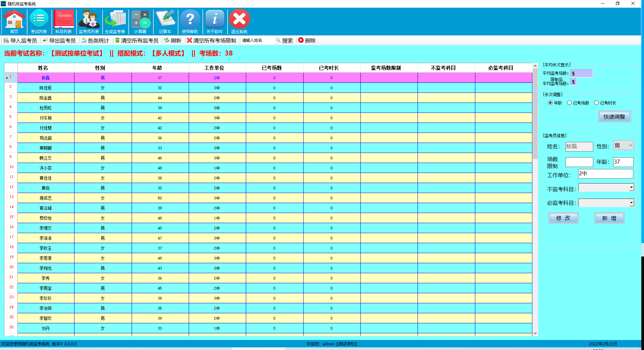Go to the 首页 home icon
This screenshot has width=644, height=350.
(x=14, y=22)
